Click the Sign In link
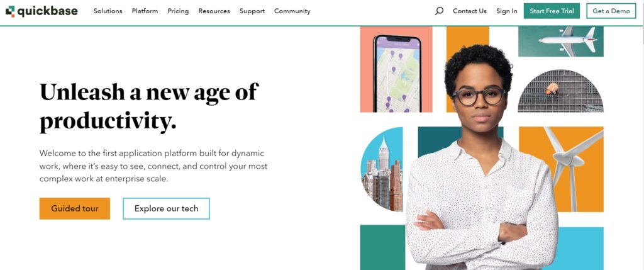 coord(506,11)
